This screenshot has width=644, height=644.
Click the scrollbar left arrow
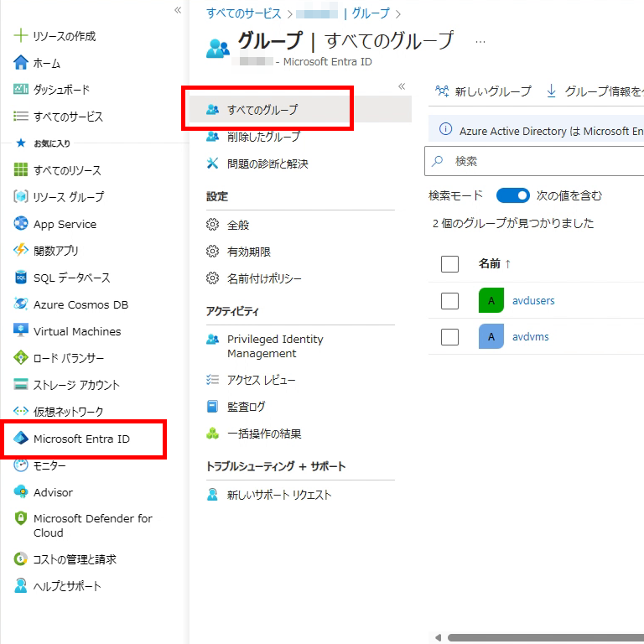pos(438,637)
